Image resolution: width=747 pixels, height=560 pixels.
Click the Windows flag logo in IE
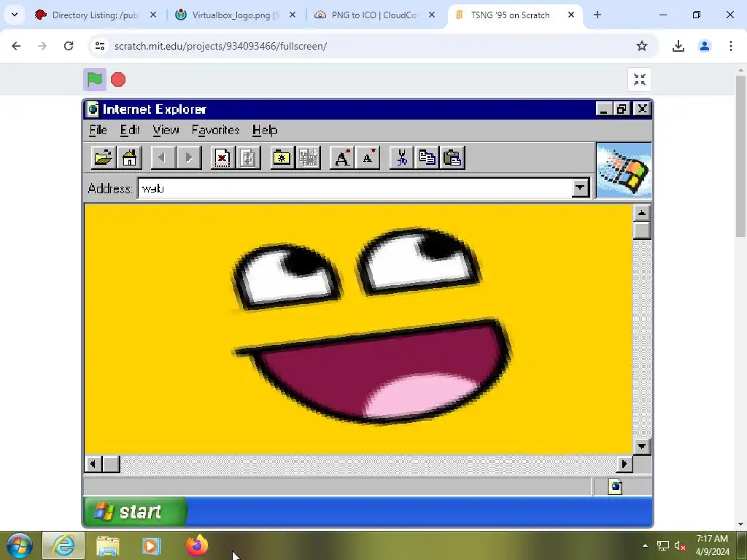tap(624, 171)
